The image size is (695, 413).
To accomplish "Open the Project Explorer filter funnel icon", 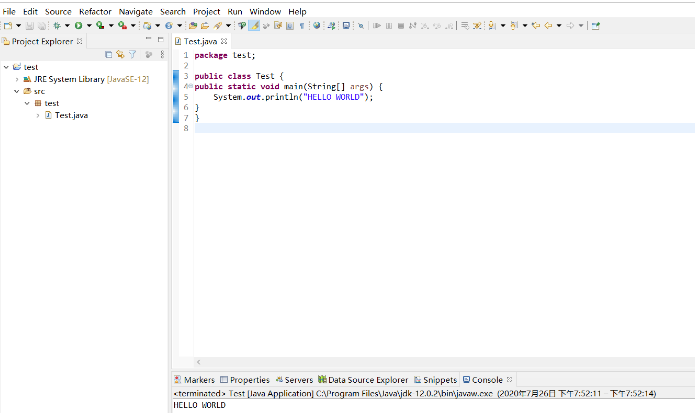I will click(132, 55).
